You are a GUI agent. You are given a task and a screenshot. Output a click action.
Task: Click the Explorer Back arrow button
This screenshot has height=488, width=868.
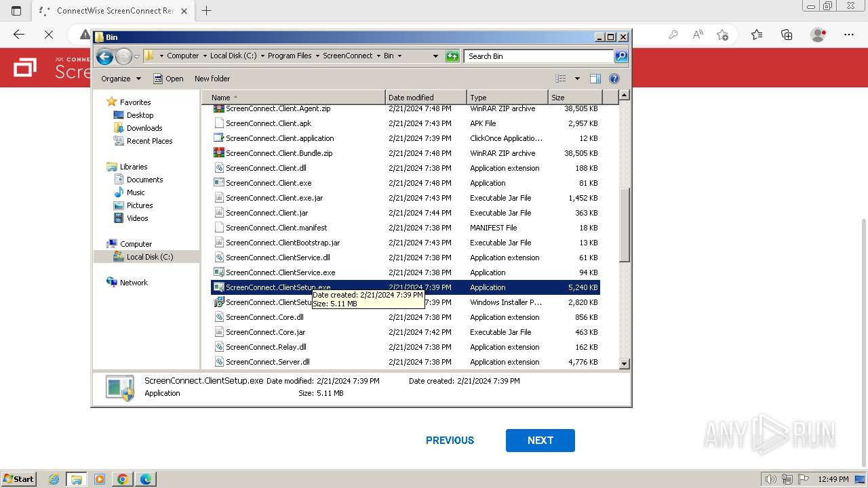[x=104, y=56]
